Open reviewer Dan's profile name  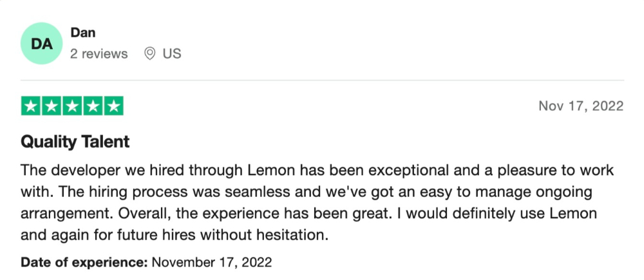point(83,32)
